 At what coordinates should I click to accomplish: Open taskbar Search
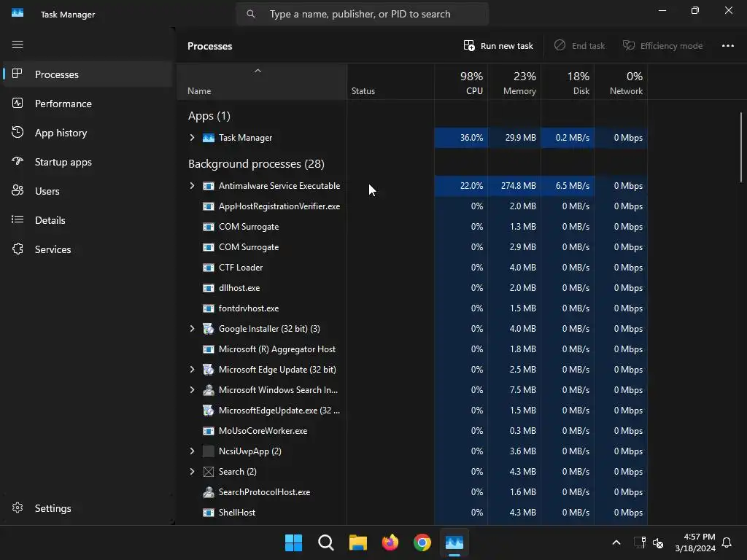point(326,542)
